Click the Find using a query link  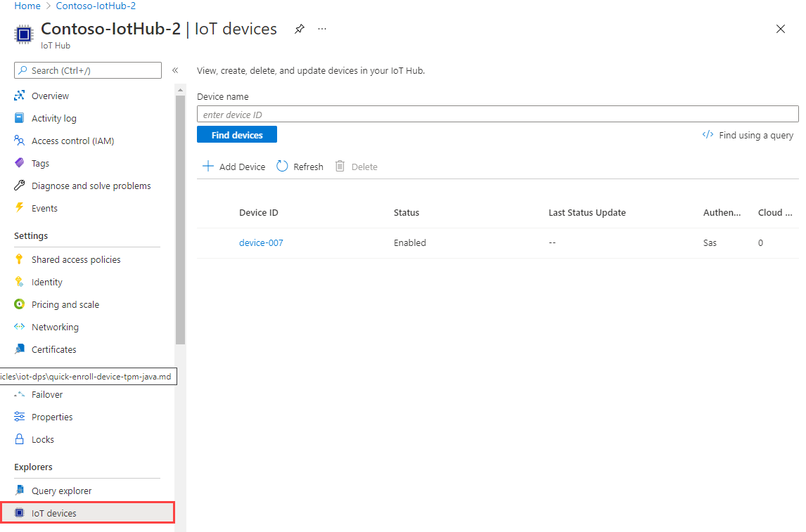(x=748, y=135)
